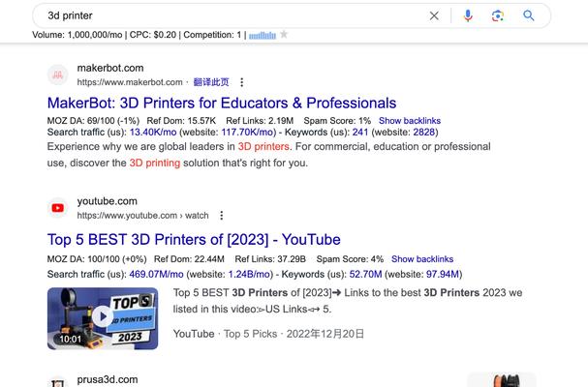Screen dimensions: 588x387
Task: Open Top 5 BEST 3D Printers YouTube result
Action: [194, 240]
